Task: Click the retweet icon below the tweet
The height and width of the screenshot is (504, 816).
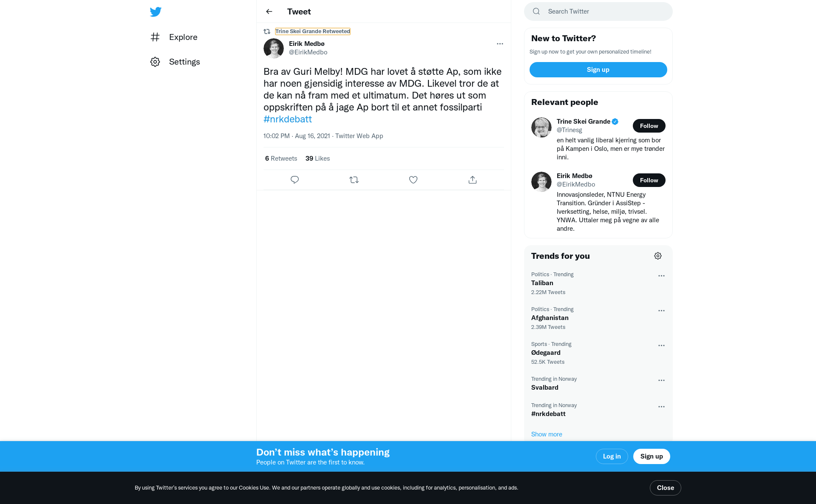Action: pyautogui.click(x=354, y=180)
